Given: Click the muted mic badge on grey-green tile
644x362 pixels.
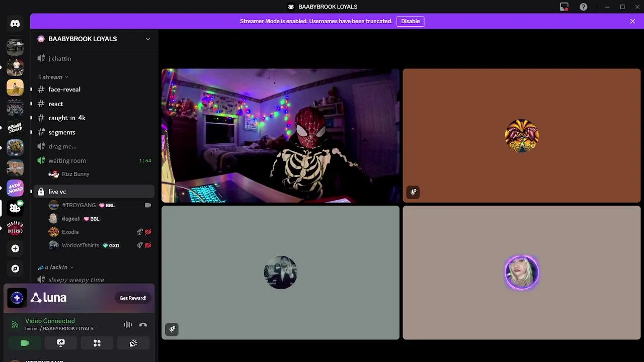Looking at the screenshot, I should tap(172, 329).
